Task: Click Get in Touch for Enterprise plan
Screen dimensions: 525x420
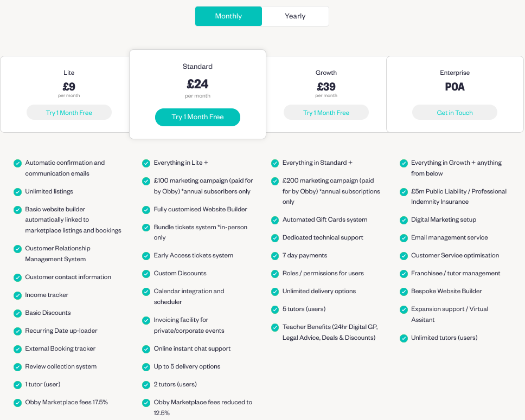Action: pyautogui.click(x=454, y=112)
